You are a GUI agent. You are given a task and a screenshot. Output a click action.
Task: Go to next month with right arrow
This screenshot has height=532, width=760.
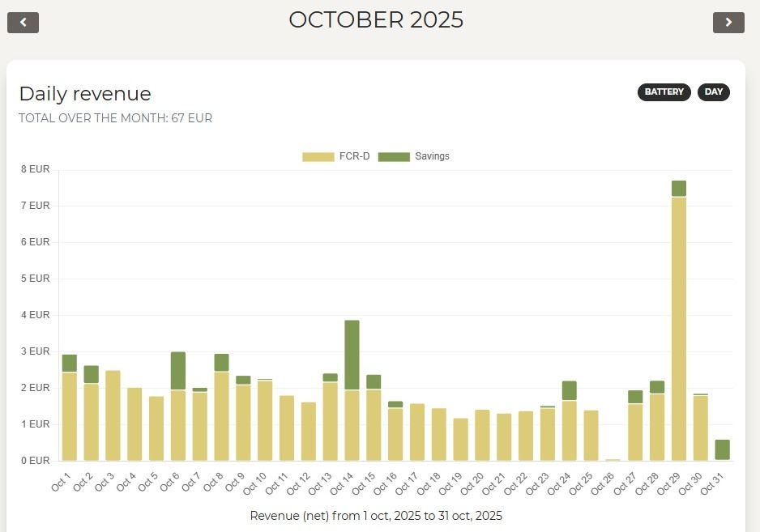click(728, 23)
